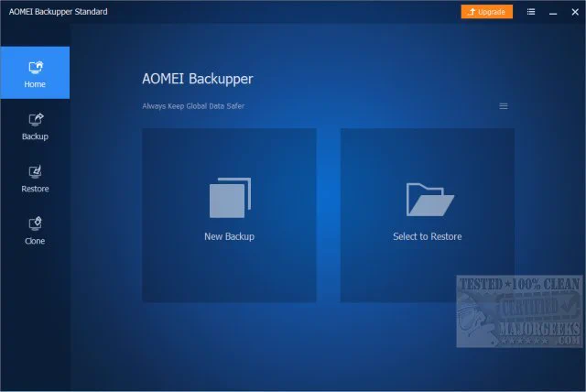Open the hamburger menu beside the tagline
Image resolution: width=586 pixels, height=392 pixels.
click(504, 106)
